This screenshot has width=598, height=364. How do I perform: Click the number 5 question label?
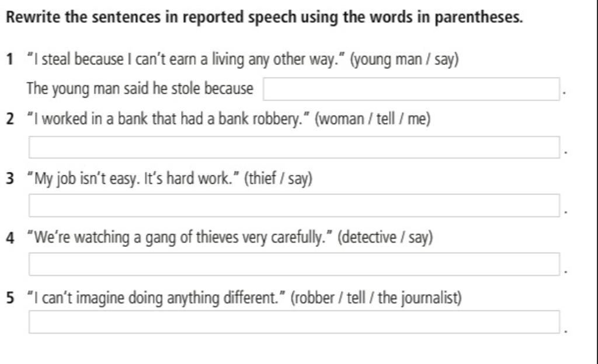pyautogui.click(x=10, y=297)
